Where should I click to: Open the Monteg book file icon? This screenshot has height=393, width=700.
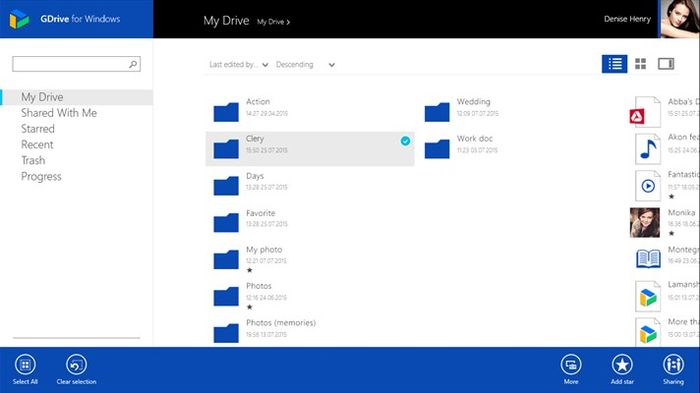(648, 259)
